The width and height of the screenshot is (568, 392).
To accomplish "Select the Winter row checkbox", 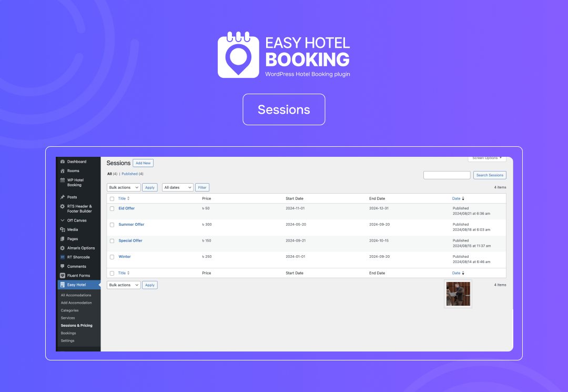I will pyautogui.click(x=112, y=257).
